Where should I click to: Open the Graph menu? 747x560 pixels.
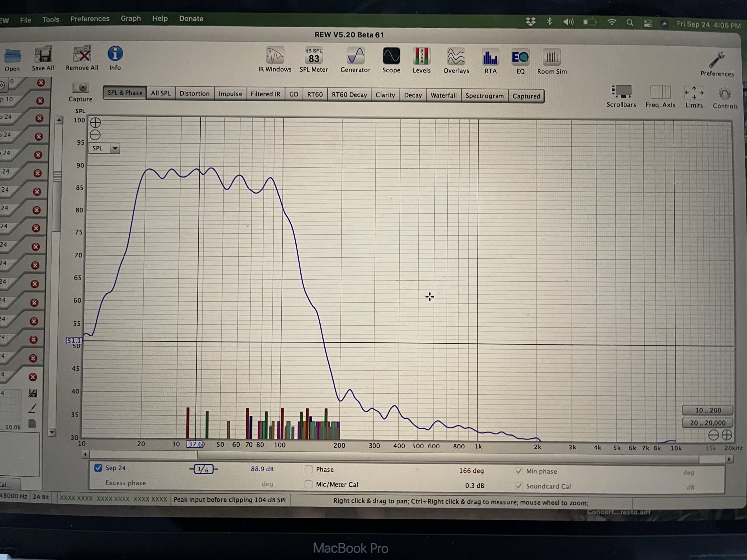click(x=131, y=18)
